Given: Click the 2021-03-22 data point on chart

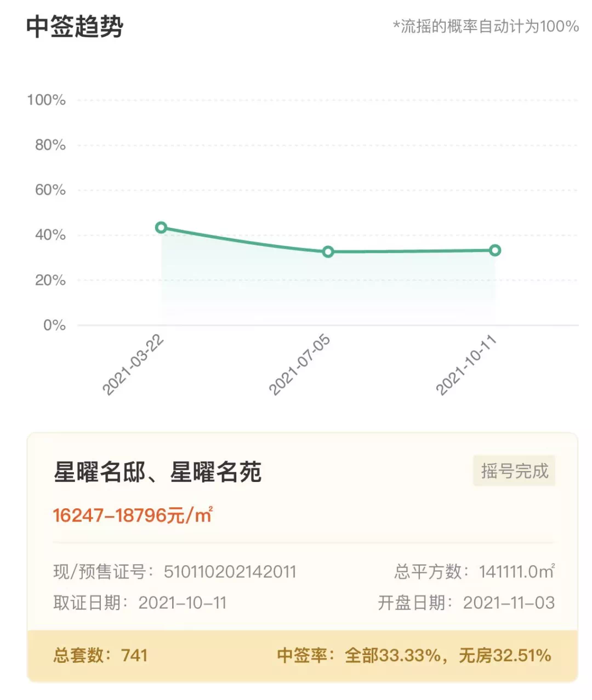Looking at the screenshot, I should point(161,227).
